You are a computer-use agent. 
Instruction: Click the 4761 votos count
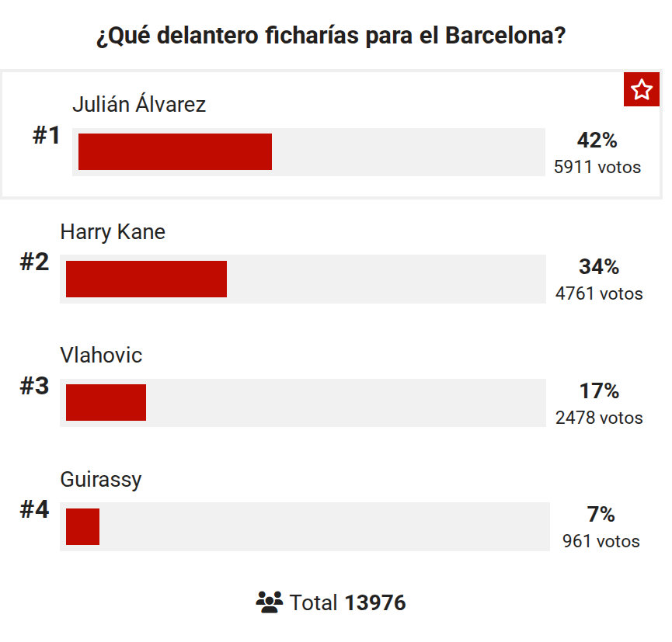[599, 293]
